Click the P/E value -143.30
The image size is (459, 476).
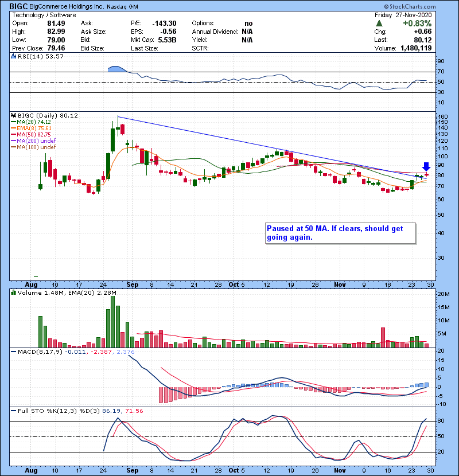coord(164,24)
